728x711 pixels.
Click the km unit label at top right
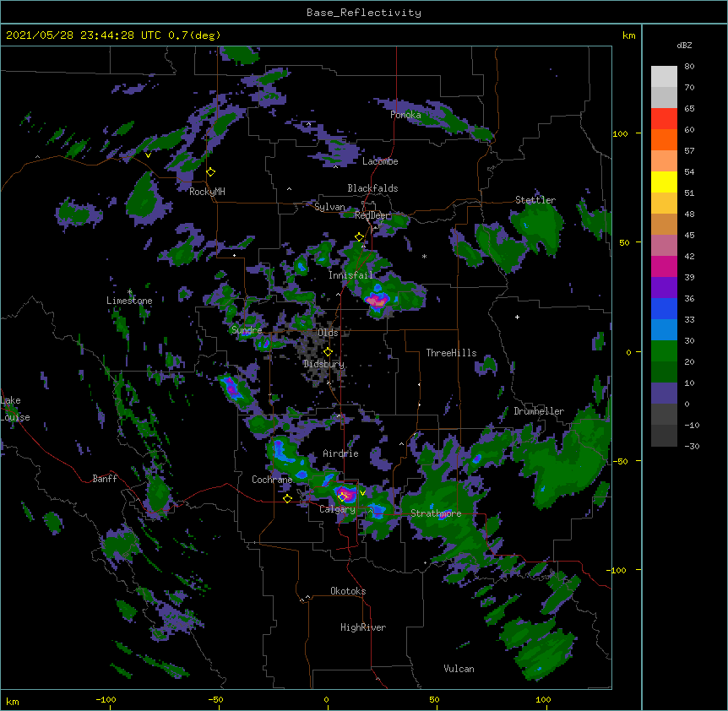(628, 35)
